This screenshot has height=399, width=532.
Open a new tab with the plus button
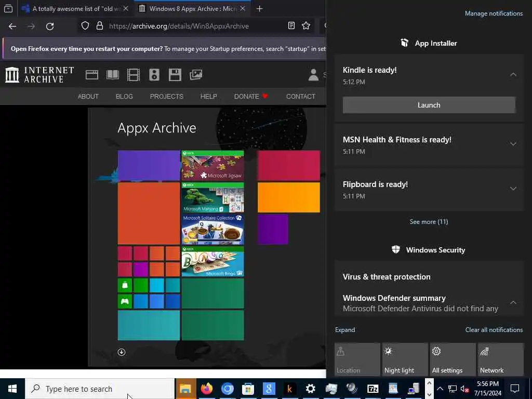pos(260,9)
